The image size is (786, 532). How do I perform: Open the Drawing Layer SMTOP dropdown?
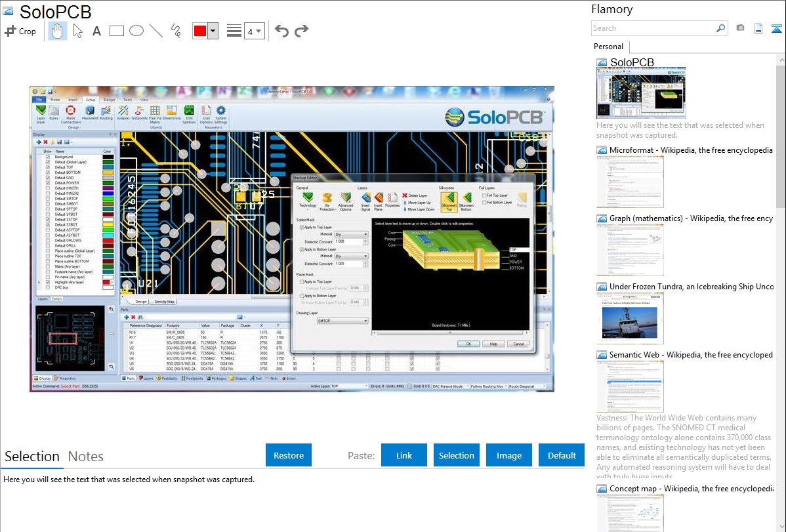343,321
